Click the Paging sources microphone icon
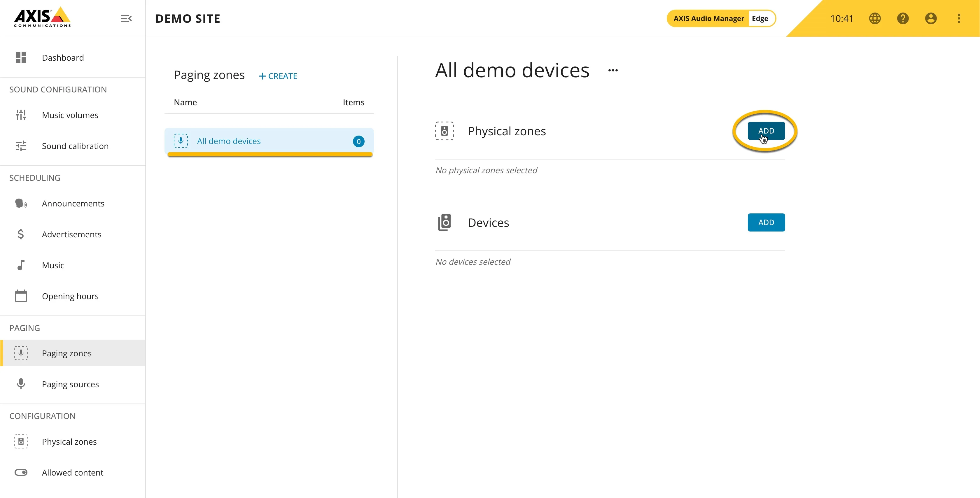The width and height of the screenshot is (980, 498). pyautogui.click(x=21, y=384)
